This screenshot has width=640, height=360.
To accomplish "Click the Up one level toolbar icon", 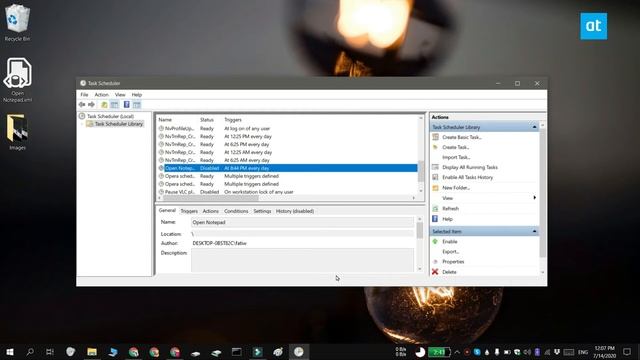I will tap(104, 104).
